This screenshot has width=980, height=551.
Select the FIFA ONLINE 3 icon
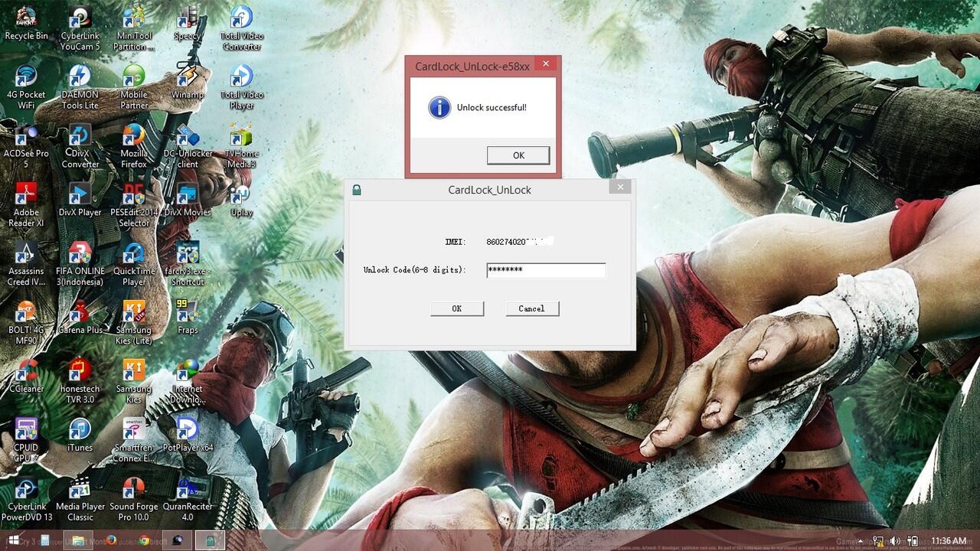pos(80,264)
